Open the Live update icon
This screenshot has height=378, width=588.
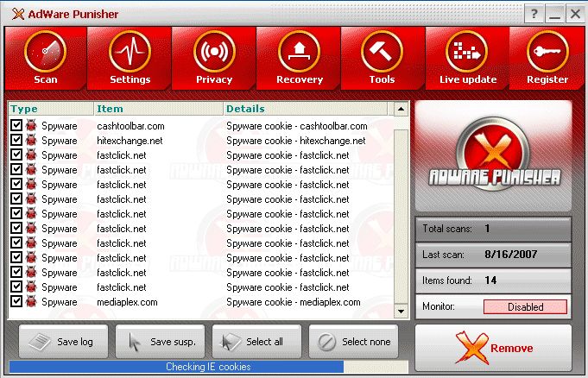[467, 52]
